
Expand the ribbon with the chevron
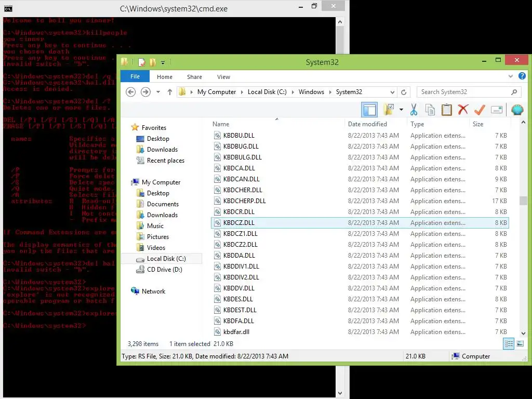[x=510, y=76]
